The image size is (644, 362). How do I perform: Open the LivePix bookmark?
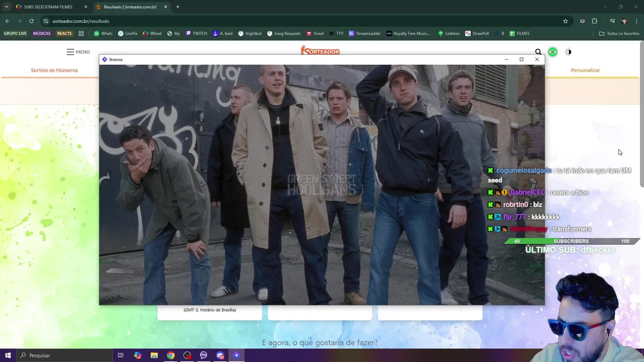pos(128,34)
